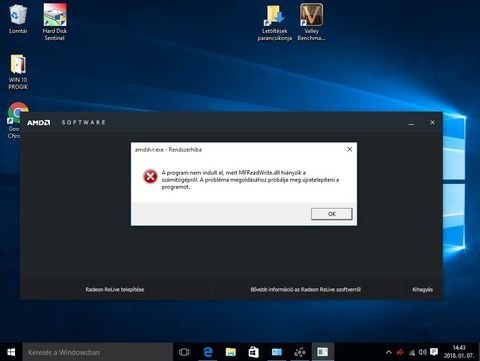Select Letöltések parancsikonja desktop shortcut
This screenshot has height=361, width=480.
point(275,22)
